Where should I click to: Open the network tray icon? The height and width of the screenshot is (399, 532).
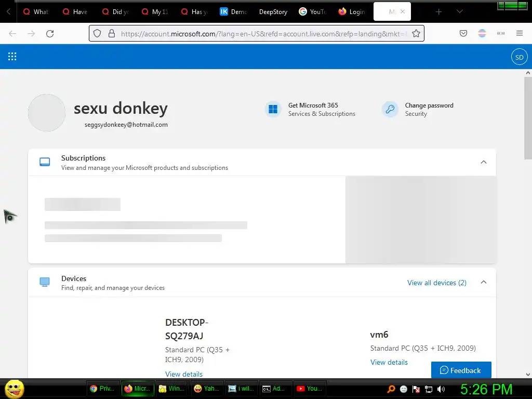click(x=429, y=389)
